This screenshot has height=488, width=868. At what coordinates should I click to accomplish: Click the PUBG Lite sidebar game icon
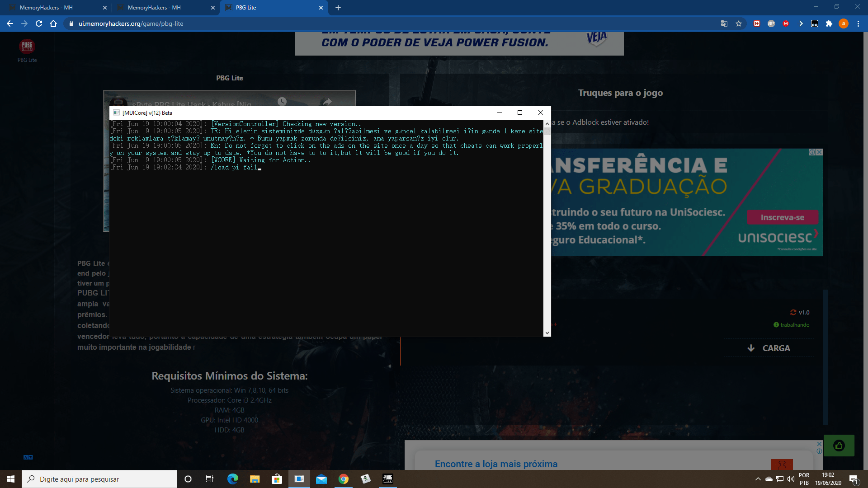(27, 47)
